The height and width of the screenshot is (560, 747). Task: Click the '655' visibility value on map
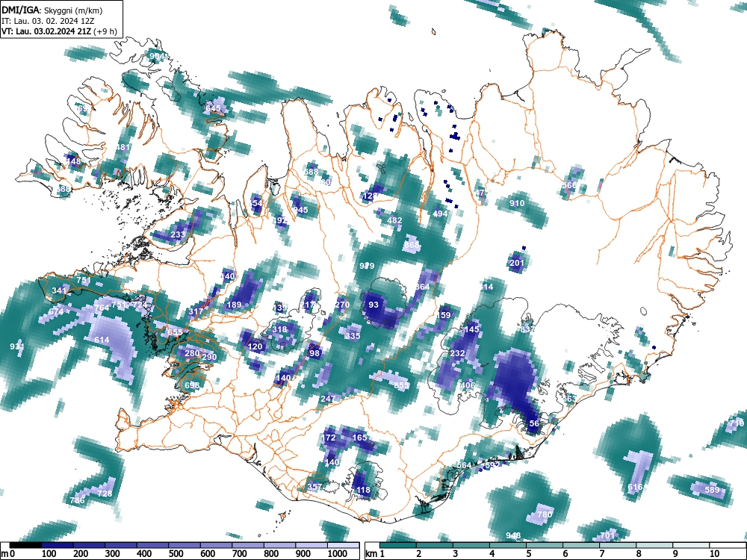[x=175, y=332]
